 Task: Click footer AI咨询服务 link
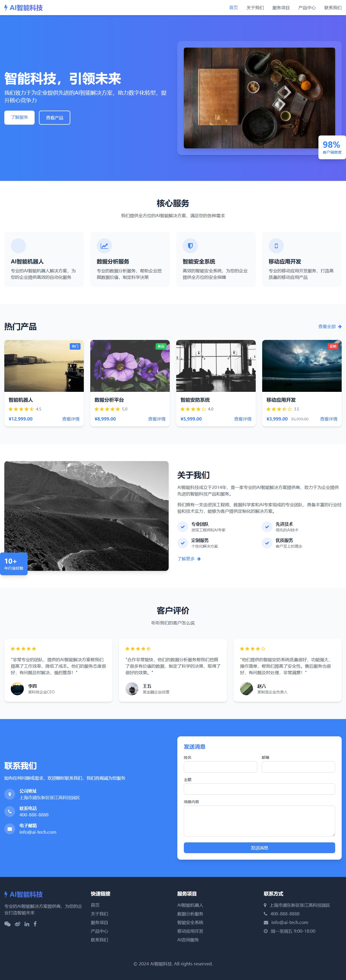click(x=188, y=940)
